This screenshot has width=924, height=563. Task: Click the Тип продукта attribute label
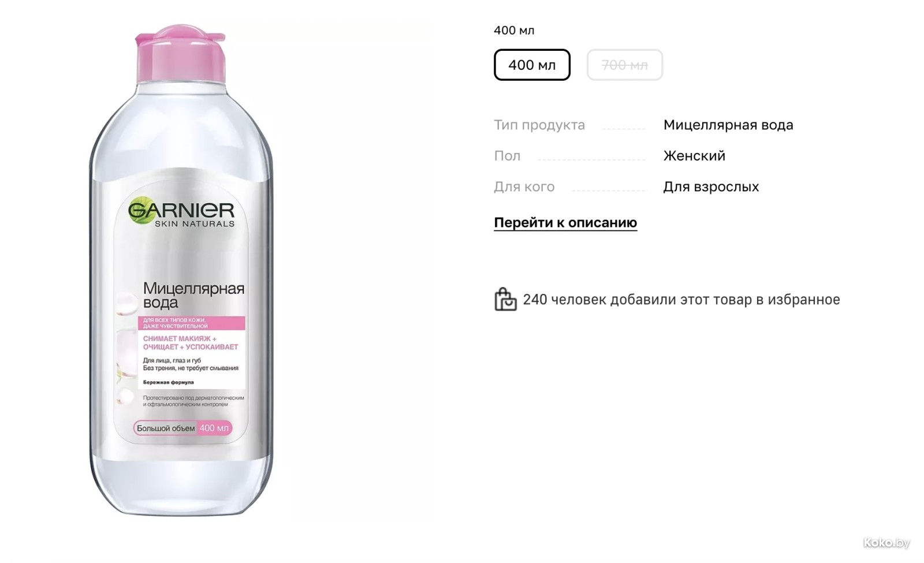pos(539,125)
